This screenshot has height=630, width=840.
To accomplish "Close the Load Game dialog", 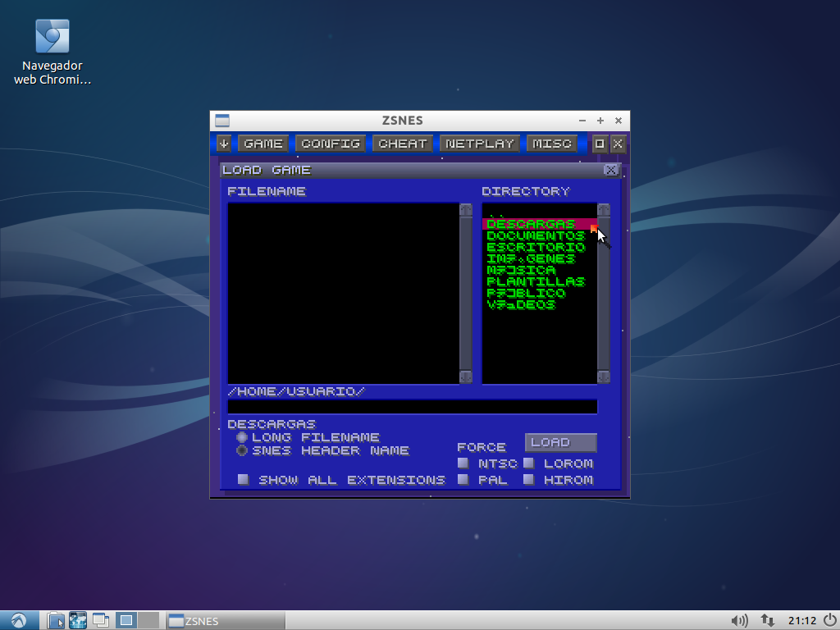I will tap(610, 170).
